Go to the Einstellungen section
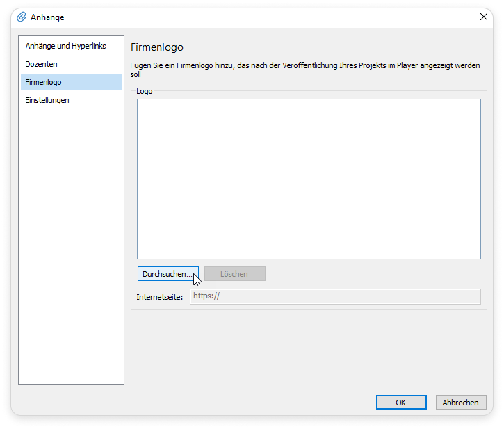 [x=47, y=100]
